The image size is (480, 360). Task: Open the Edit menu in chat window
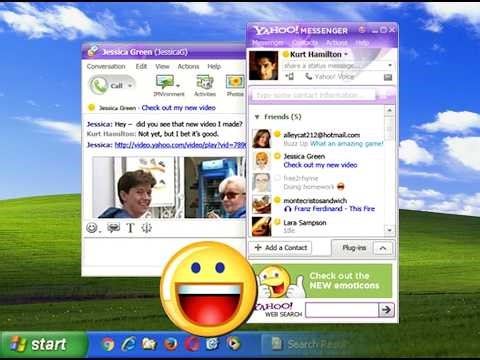(141, 66)
